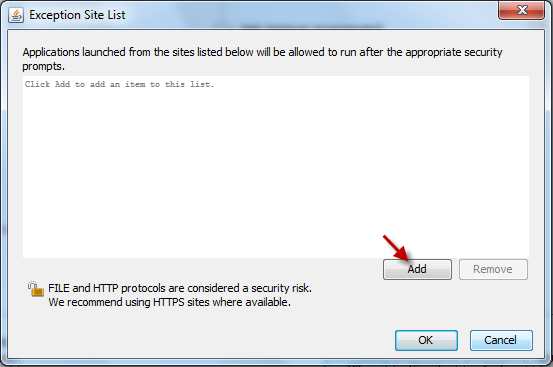Click the empty panel area left of OK
The image size is (553, 367).
201,338
